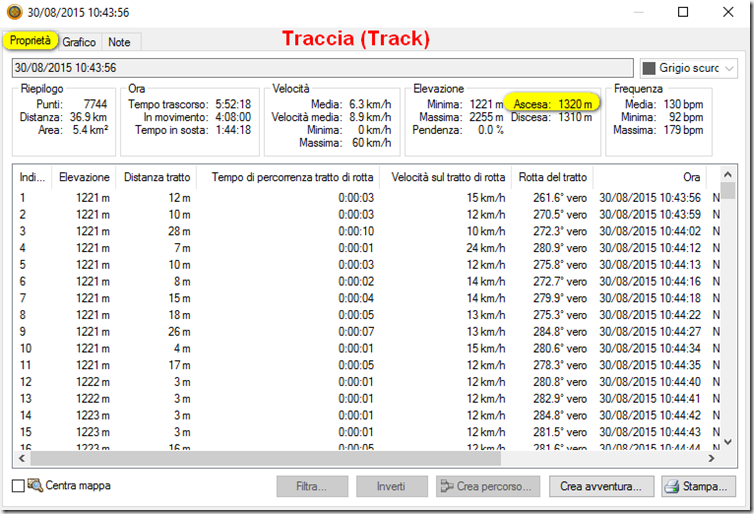Click the track name input field
The height and width of the screenshot is (514, 754).
click(x=322, y=68)
